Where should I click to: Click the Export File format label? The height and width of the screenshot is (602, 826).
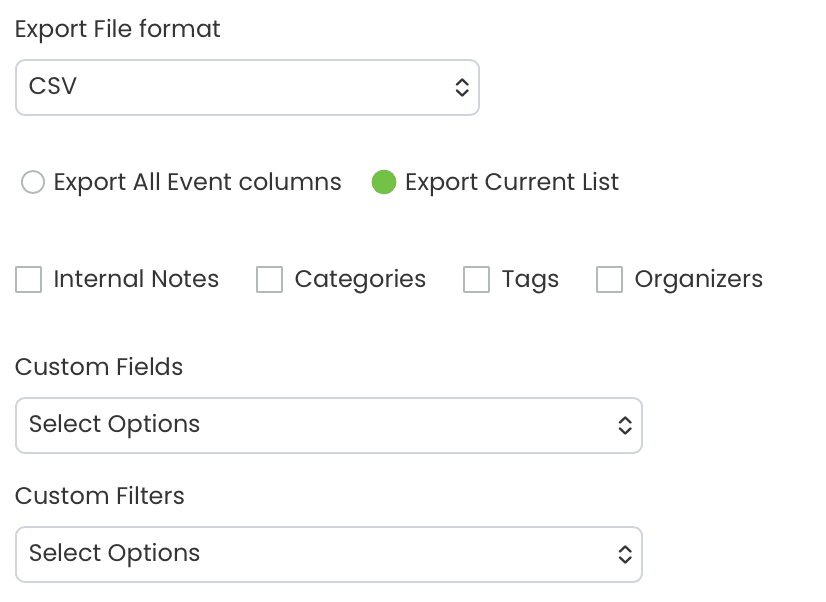118,29
